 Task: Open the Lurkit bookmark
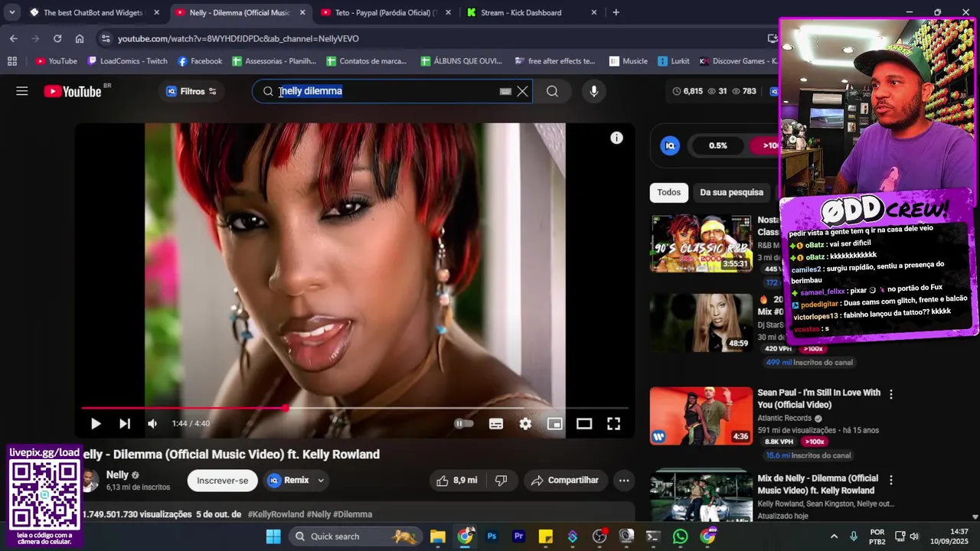pyautogui.click(x=674, y=61)
